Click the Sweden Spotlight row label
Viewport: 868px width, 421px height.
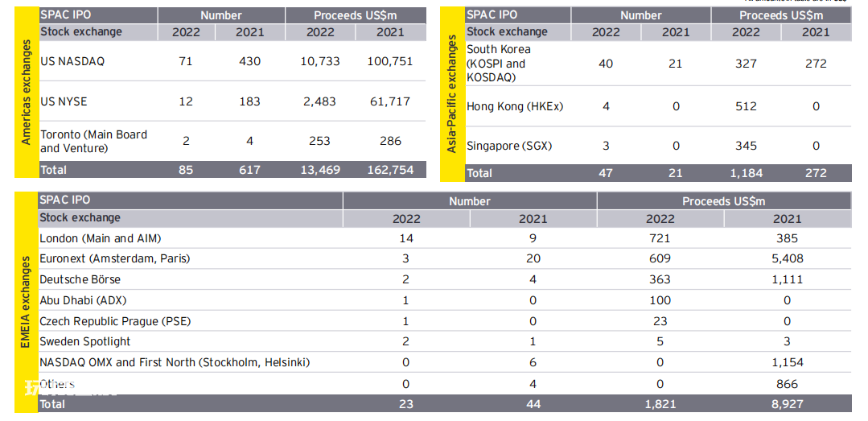click(x=84, y=342)
